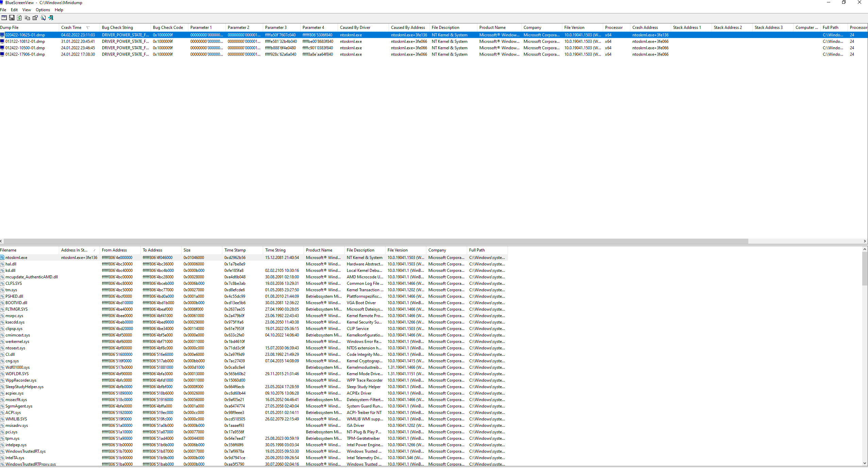868x468 pixels.
Task: Click lower pane scroll down arrow
Action: [x=865, y=463]
